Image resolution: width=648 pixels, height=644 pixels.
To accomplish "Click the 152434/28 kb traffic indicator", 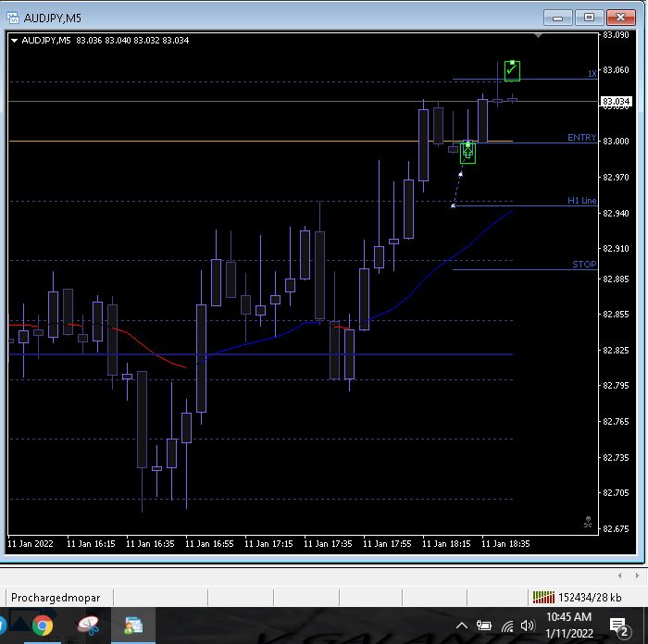I will (590, 598).
